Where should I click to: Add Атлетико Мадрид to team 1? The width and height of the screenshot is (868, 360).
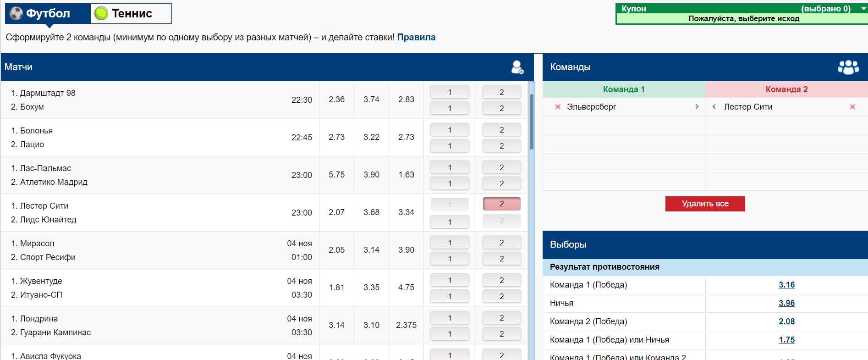[450, 183]
